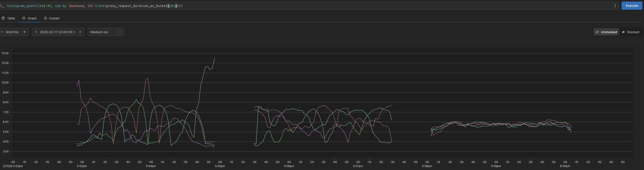Decrease the time range with minus icon
This screenshot has height=170, width=644.
point(2,32)
